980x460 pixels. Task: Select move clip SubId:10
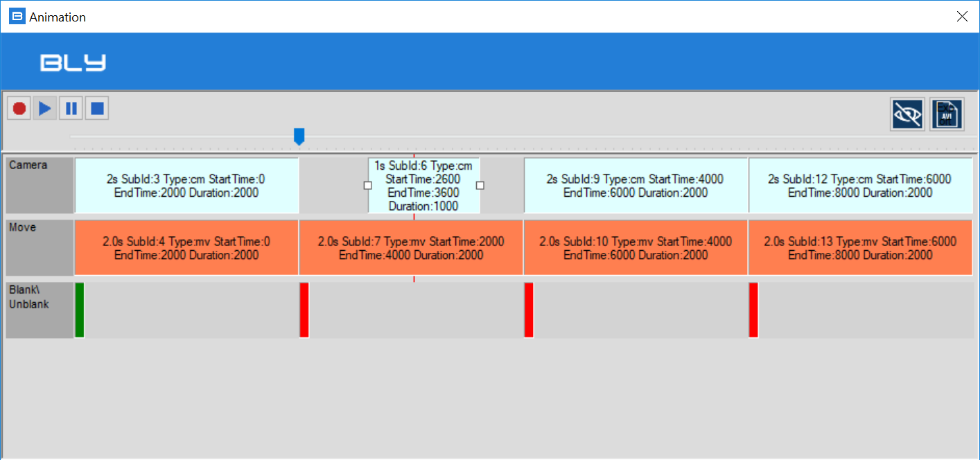click(636, 248)
